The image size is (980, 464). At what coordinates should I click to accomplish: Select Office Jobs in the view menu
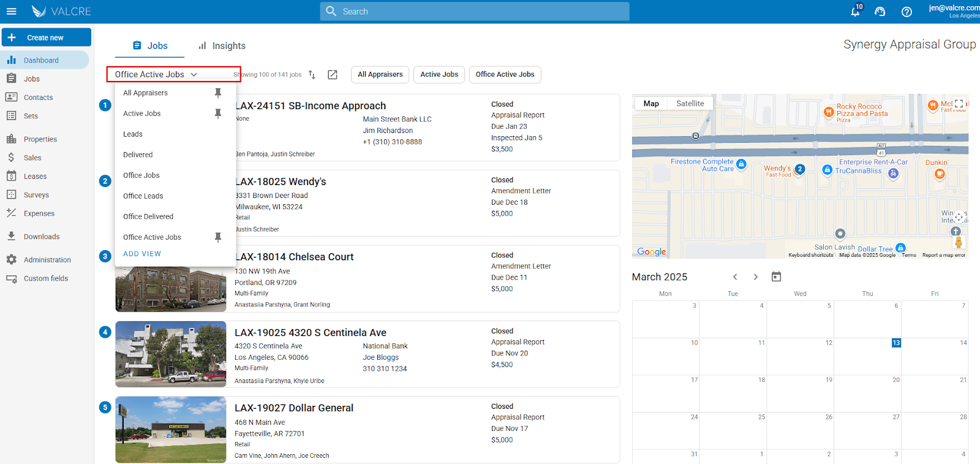(141, 175)
